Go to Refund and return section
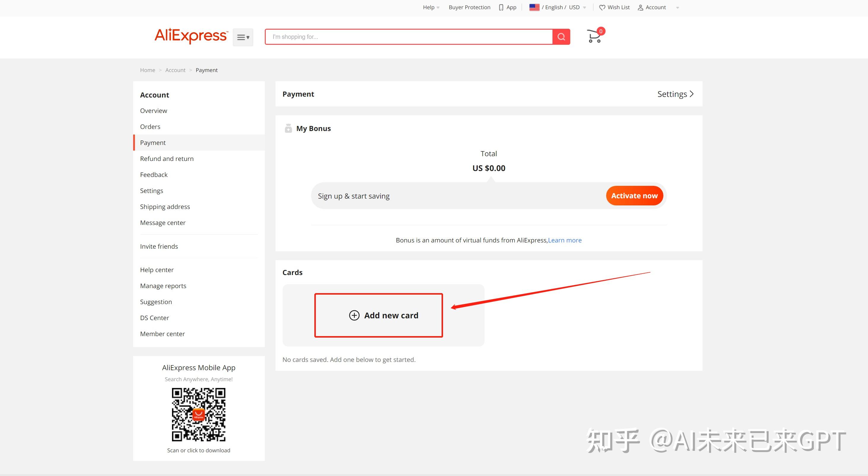 click(167, 159)
